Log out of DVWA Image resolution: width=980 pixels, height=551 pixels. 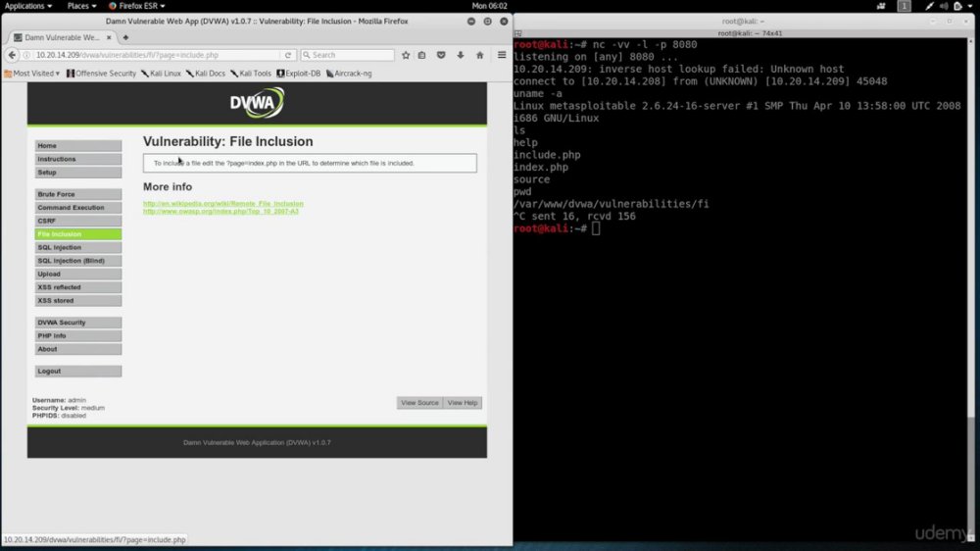click(78, 371)
